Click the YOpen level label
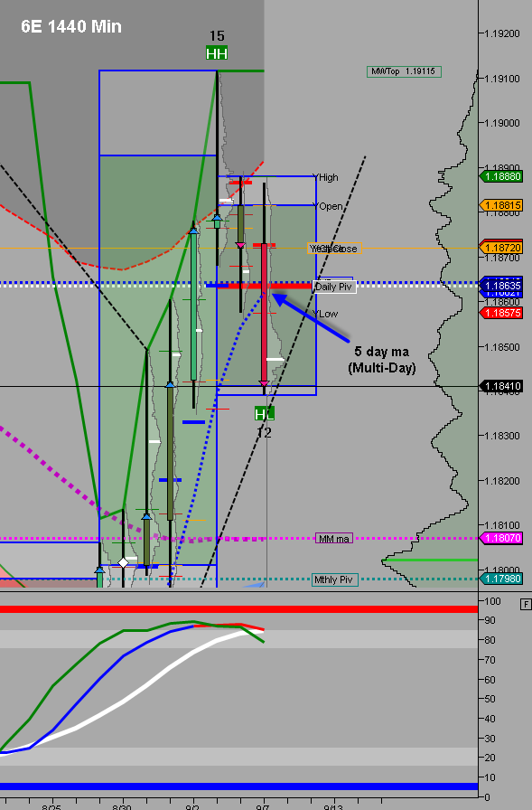 click(x=329, y=206)
